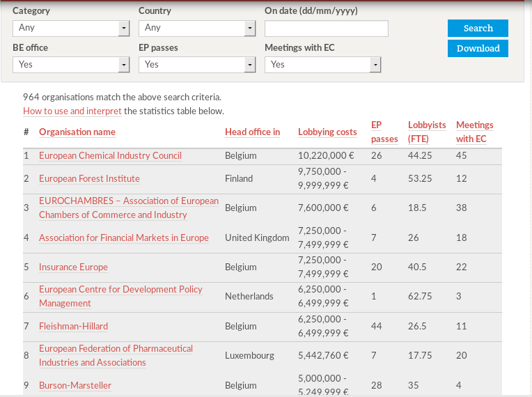Open European Federation of Pharmaceutical Industries link
This screenshot has width=532, height=397.
coord(116,355)
